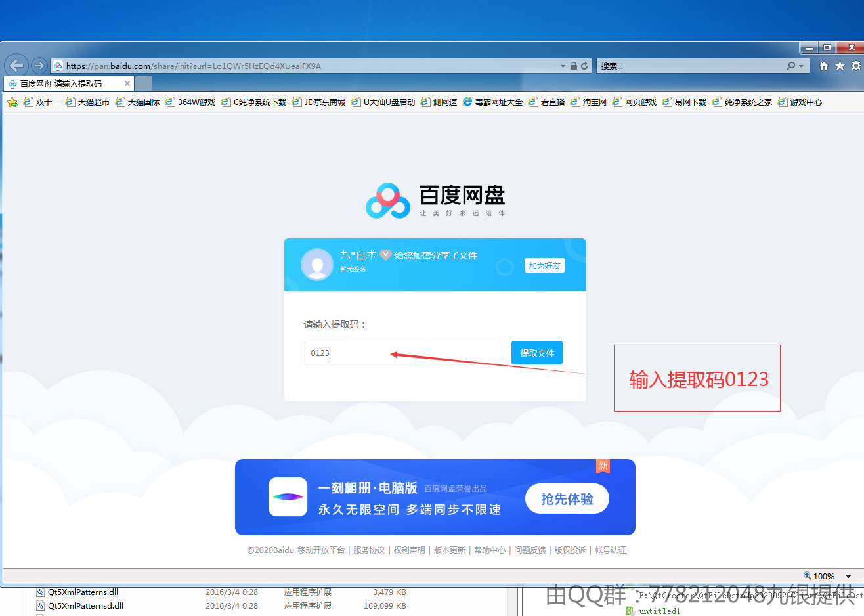
Task: Open the 看直播 bookmark
Action: coord(546,102)
